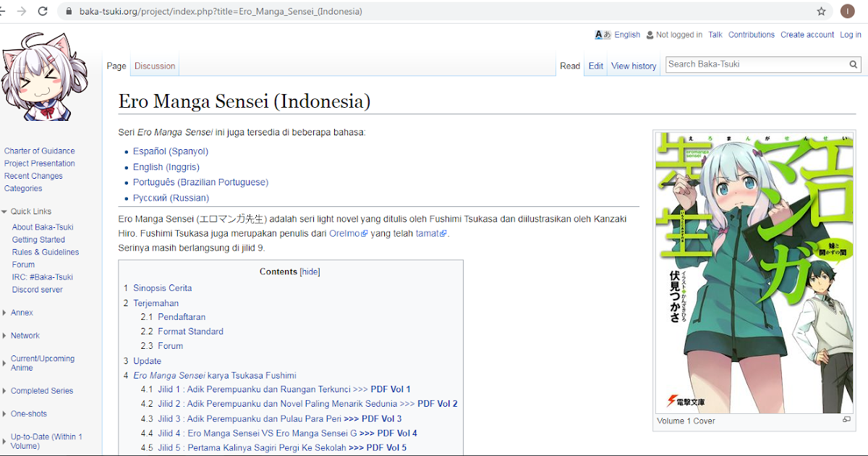This screenshot has width=868, height=456.
Task: Open Jilid 1 PDF Vol 1 entry
Action: pyautogui.click(x=276, y=389)
